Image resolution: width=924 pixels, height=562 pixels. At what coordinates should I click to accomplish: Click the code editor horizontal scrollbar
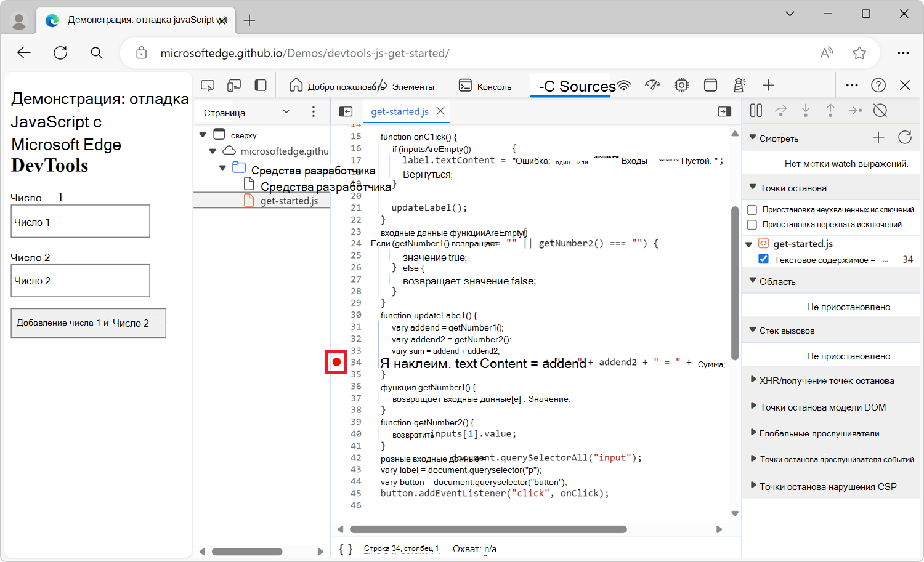click(x=488, y=529)
